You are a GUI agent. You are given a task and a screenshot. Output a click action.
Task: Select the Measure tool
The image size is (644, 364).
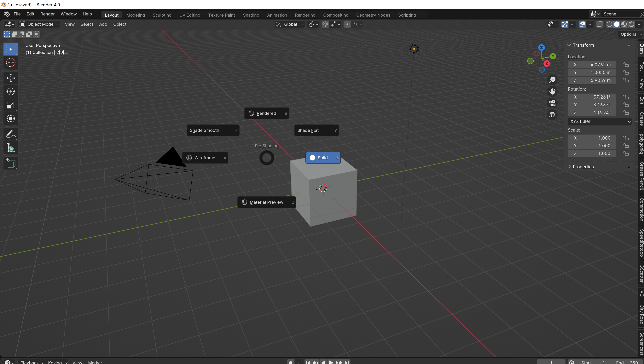click(11, 148)
